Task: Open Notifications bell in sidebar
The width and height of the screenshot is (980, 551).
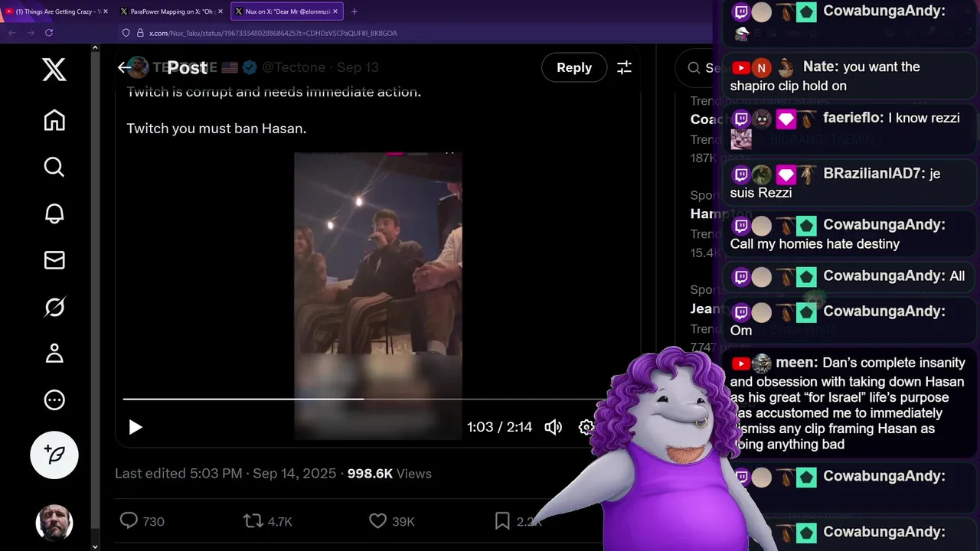Action: pyautogui.click(x=54, y=214)
